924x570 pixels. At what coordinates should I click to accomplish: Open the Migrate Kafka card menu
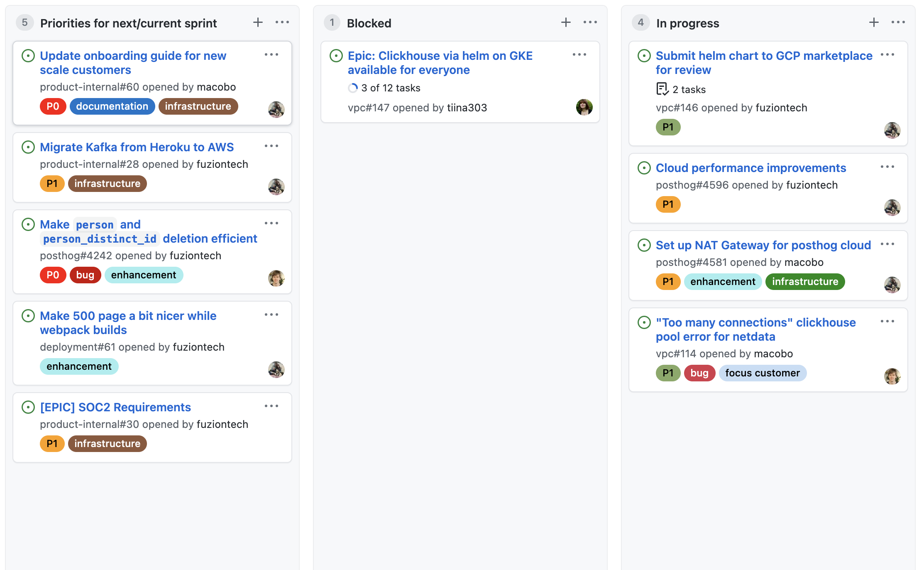pyautogui.click(x=271, y=146)
